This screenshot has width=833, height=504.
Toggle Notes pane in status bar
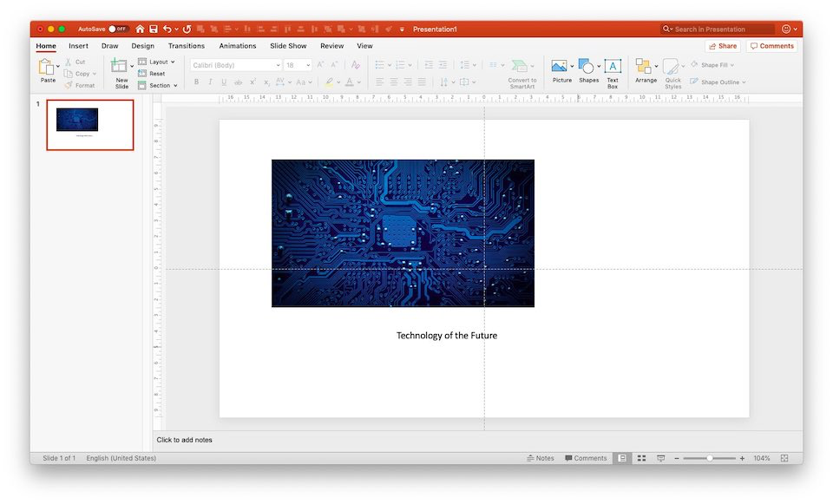coord(540,458)
